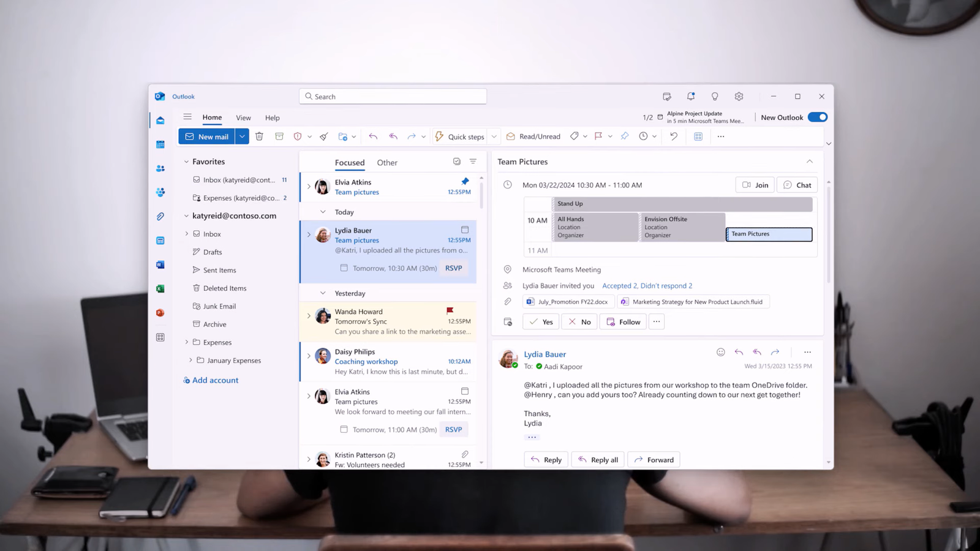Click the Snooze clock icon
The image size is (980, 551).
[644, 136]
